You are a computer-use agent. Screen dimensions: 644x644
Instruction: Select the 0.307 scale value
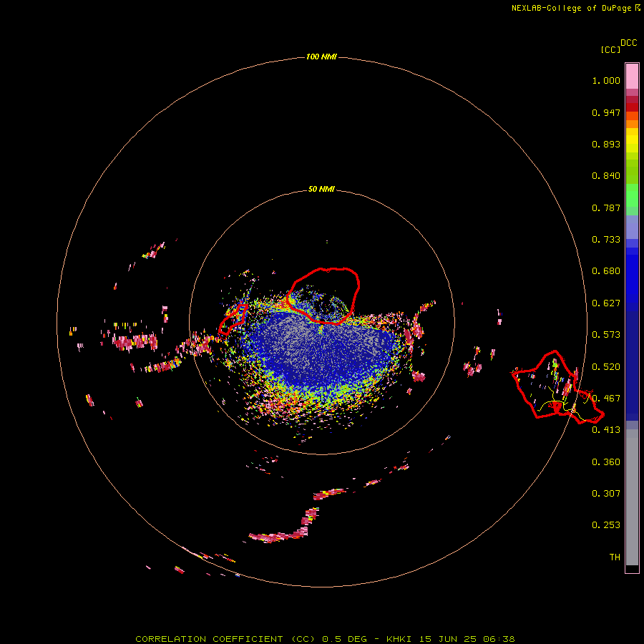[606, 494]
